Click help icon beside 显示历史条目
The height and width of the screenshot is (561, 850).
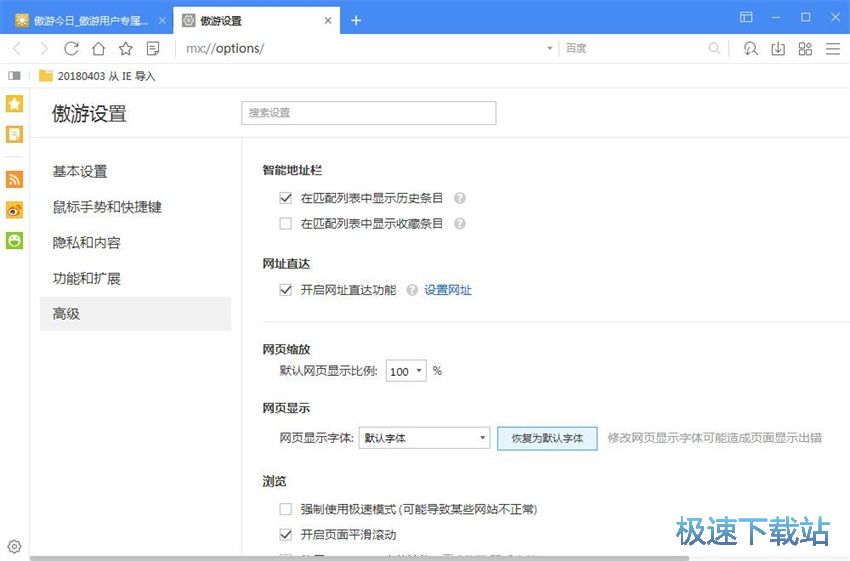point(460,198)
